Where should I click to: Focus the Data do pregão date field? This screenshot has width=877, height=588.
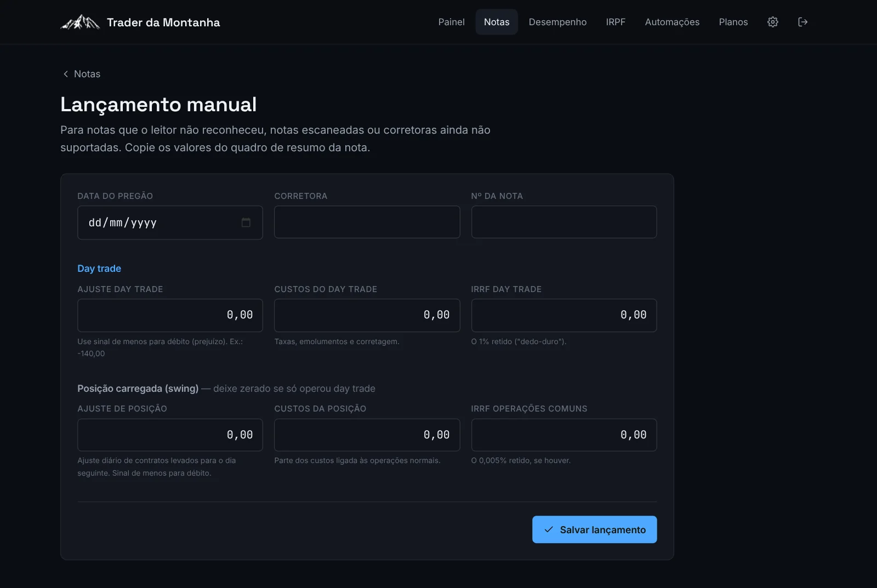pyautogui.click(x=170, y=222)
